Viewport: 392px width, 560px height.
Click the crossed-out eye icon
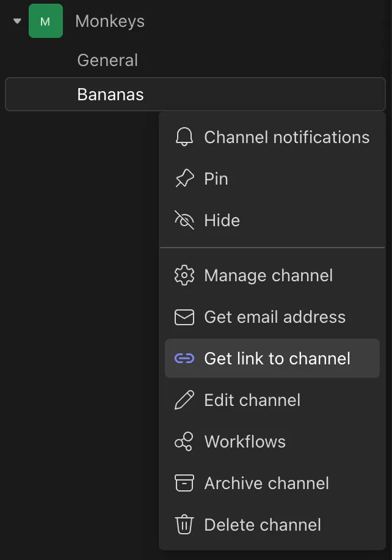pos(184,220)
